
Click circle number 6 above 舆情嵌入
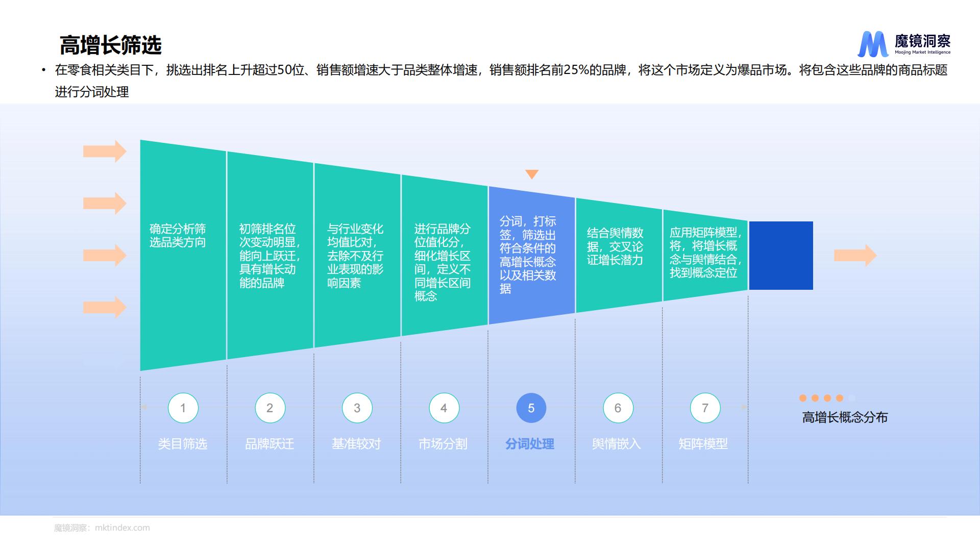pos(618,408)
